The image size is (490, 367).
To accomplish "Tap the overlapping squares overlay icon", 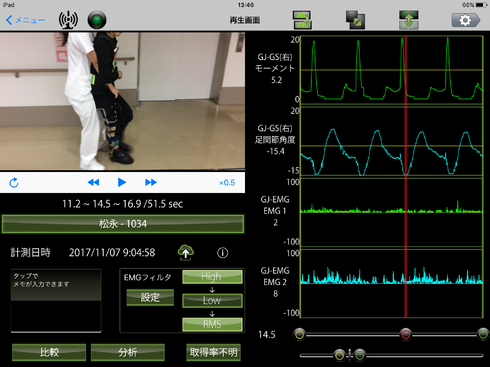I will click(355, 20).
